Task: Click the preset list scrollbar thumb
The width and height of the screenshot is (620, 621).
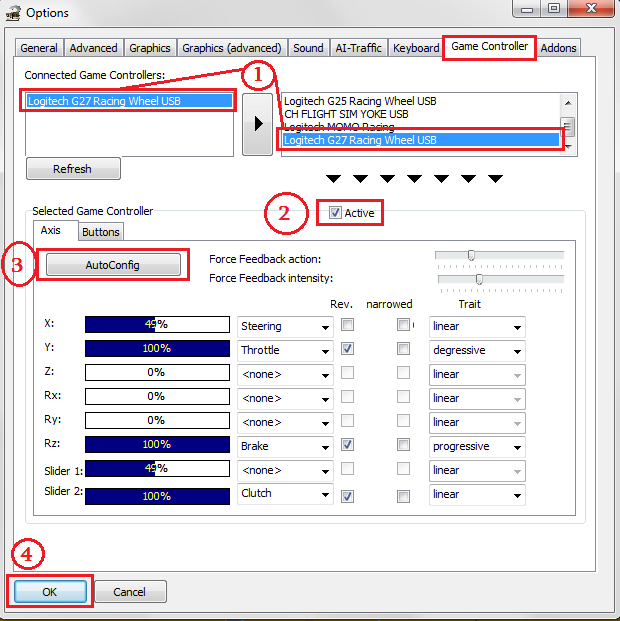Action: click(x=567, y=127)
